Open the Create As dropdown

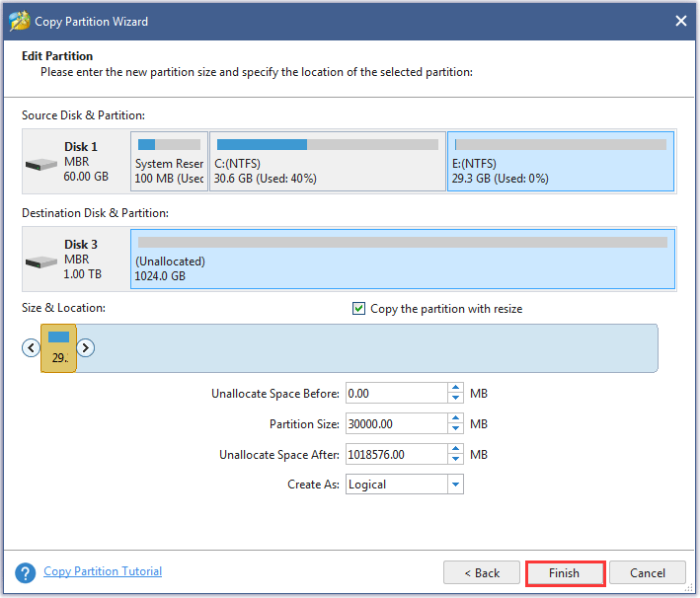(x=455, y=485)
